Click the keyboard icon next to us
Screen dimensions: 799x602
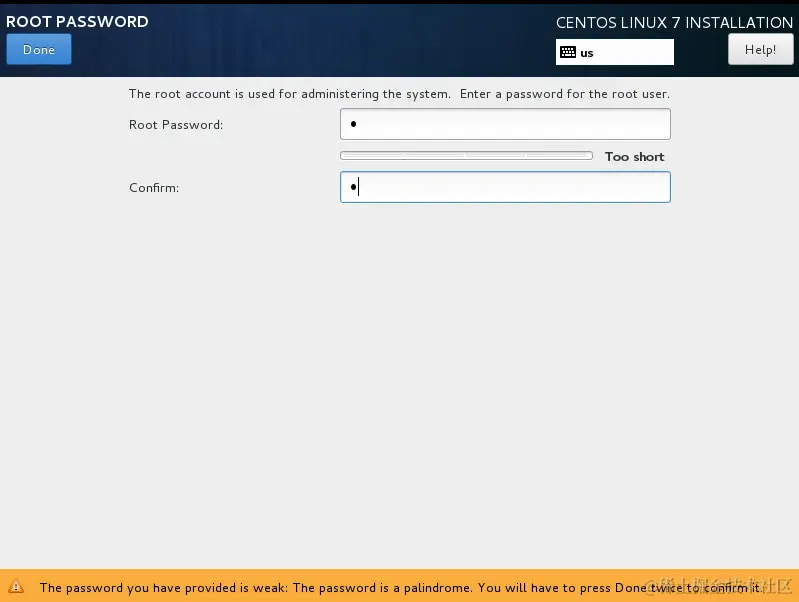click(568, 52)
